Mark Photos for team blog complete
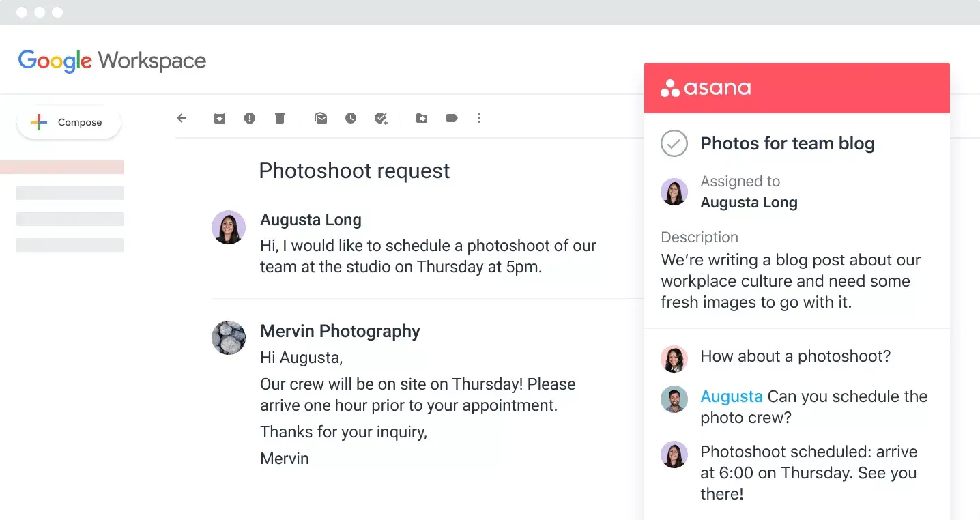 [x=674, y=143]
